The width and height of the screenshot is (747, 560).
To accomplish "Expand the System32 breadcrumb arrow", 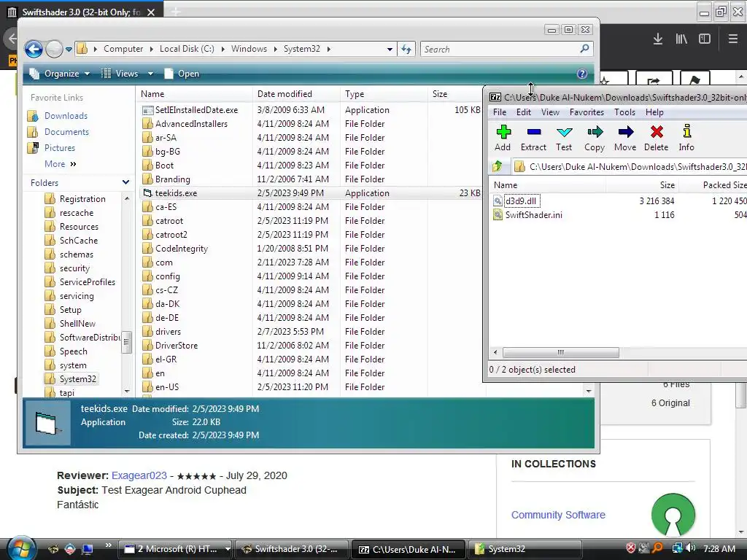I will (x=329, y=49).
